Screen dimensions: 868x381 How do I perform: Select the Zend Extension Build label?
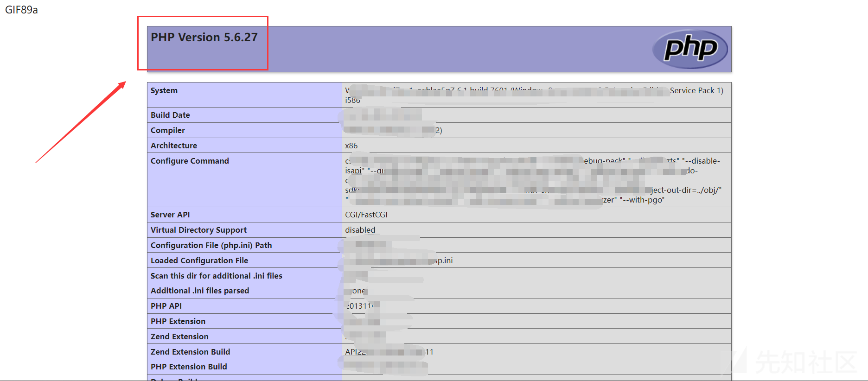click(190, 352)
